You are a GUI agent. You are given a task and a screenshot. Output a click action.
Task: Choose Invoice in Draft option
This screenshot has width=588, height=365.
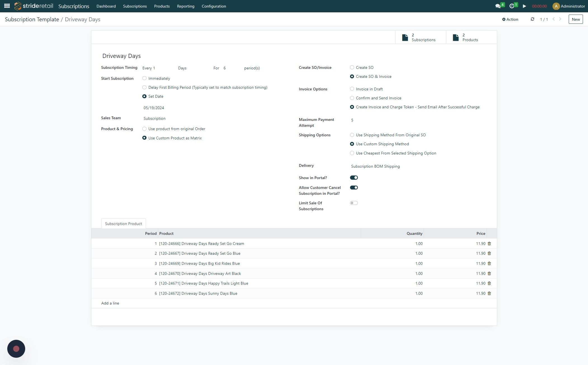[352, 89]
